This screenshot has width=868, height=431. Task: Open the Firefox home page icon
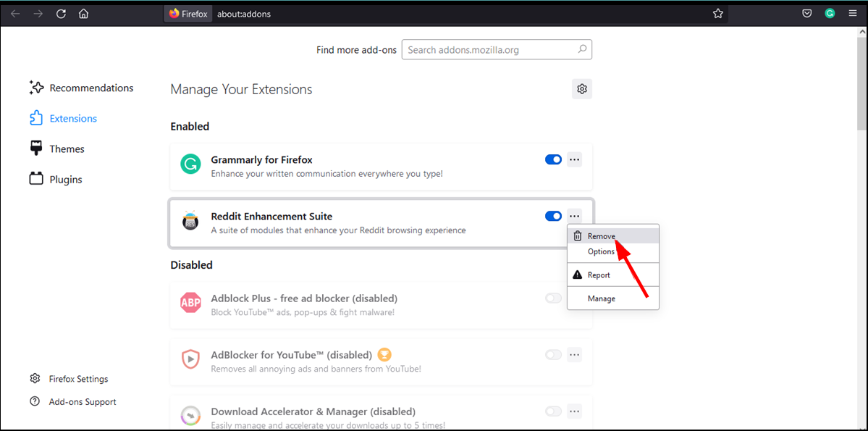point(83,14)
